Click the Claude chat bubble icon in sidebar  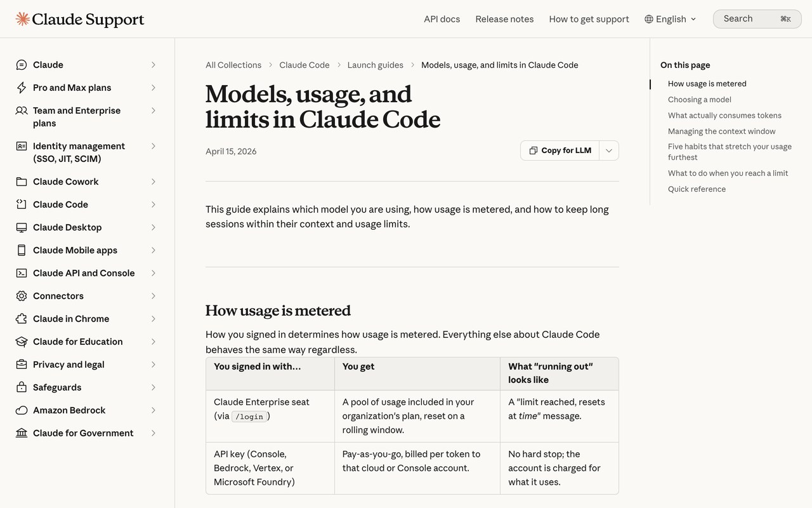(22, 65)
